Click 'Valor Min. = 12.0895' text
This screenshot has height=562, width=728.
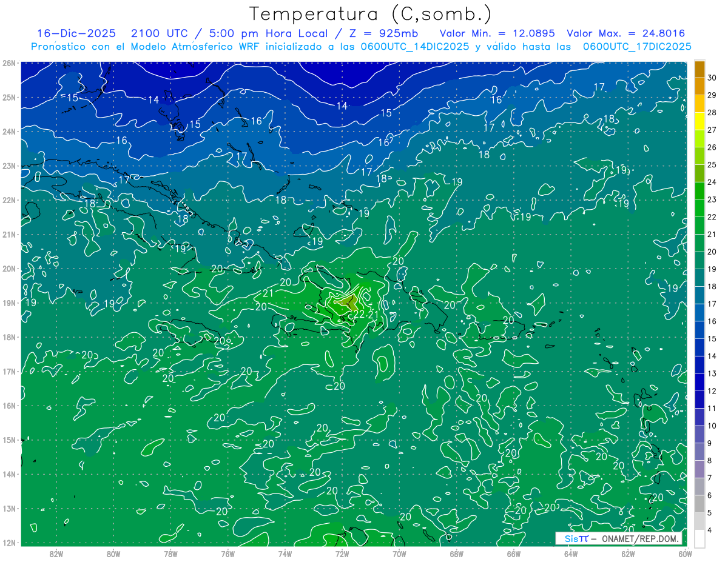pos(497,33)
